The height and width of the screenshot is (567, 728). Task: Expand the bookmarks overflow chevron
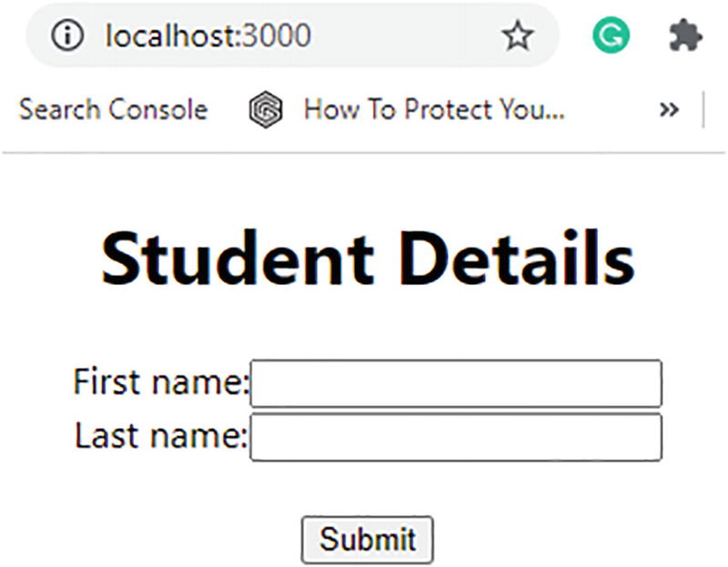(669, 110)
